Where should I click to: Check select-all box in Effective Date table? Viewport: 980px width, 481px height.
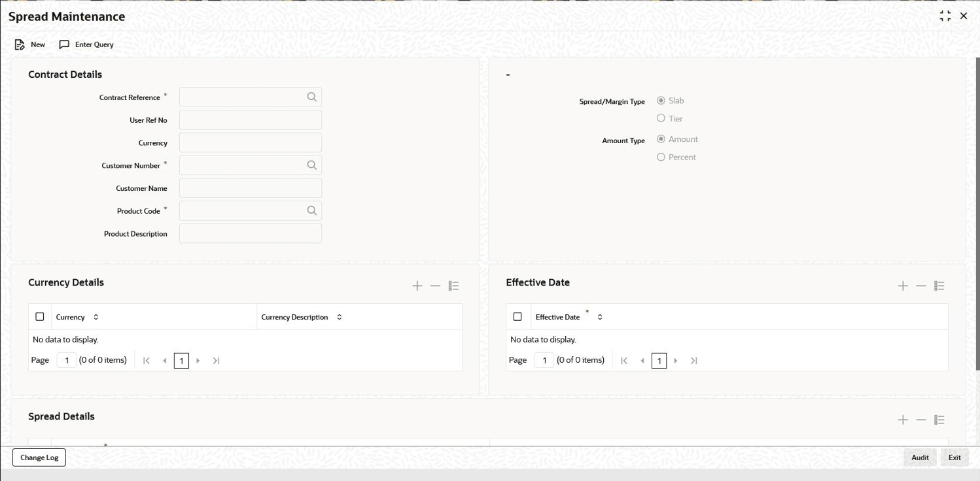[517, 317]
